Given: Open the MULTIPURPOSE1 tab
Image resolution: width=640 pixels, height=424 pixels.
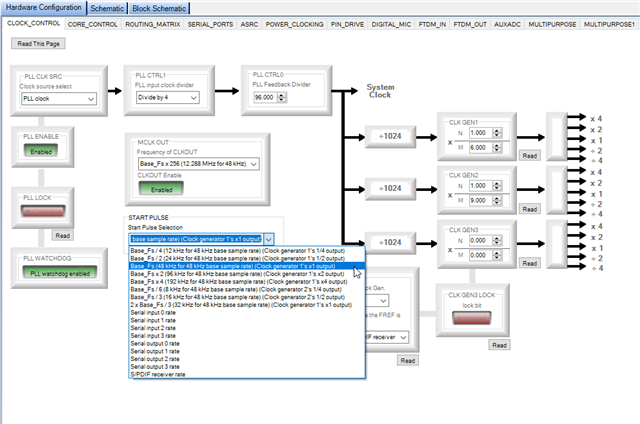Looking at the screenshot, I should 609,24.
